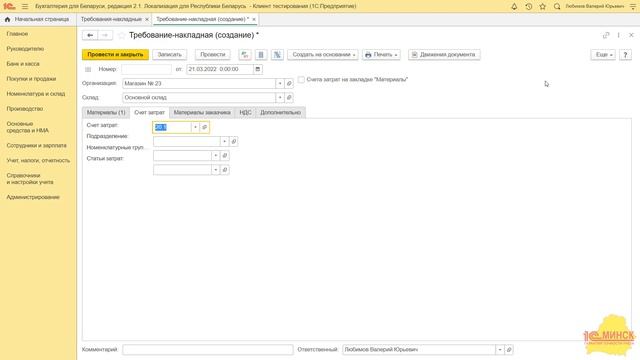Switch to the Материалы (1) tab
The height and width of the screenshot is (360, 640).
point(106,112)
